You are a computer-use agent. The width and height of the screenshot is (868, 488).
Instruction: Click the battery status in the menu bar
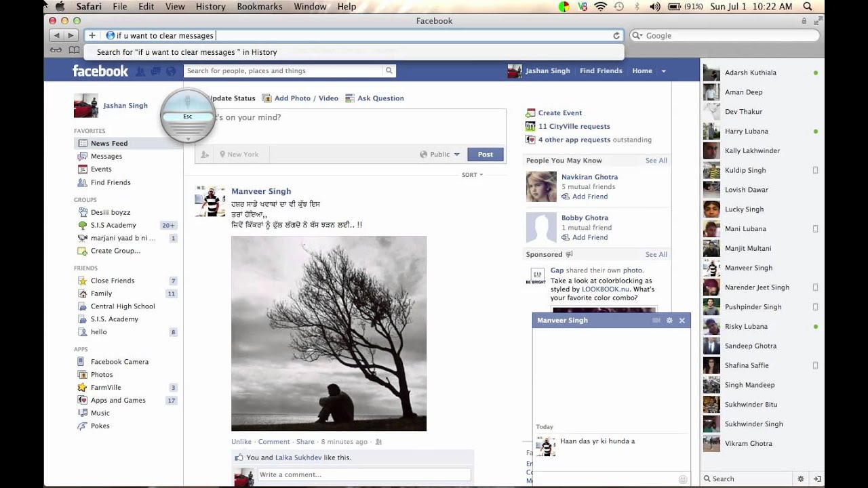point(686,6)
